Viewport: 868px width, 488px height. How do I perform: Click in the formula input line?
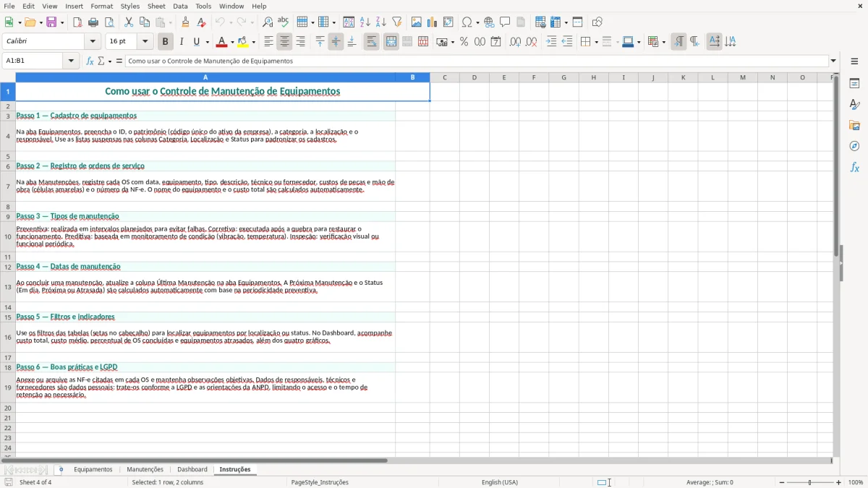tap(477, 61)
